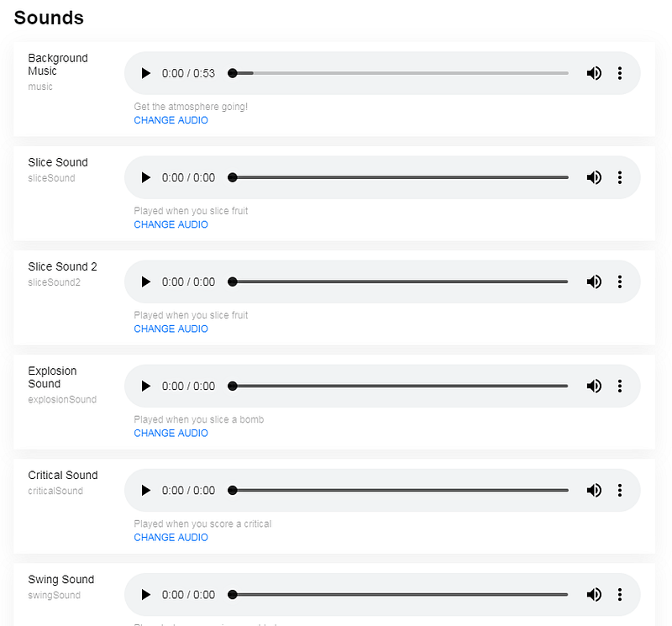The width and height of the screenshot is (672, 626).
Task: Open more options for Background Music player
Action: tap(620, 73)
